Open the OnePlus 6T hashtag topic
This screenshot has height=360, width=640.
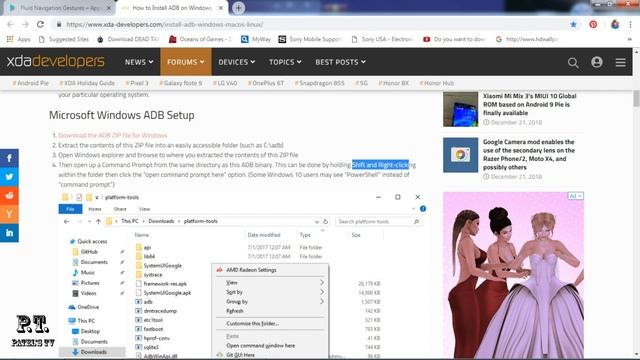(266, 83)
